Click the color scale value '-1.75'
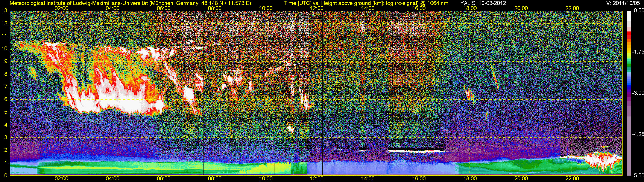Viewport: 644px width, 182px height. [x=638, y=52]
